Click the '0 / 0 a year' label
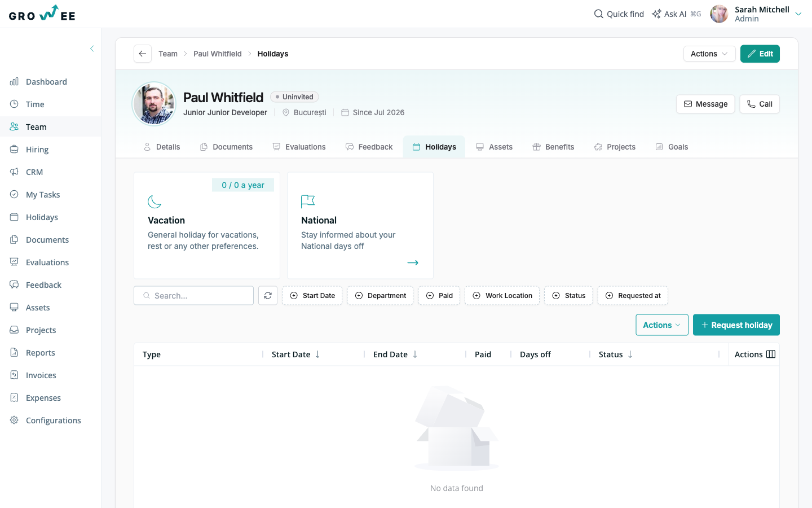 [243, 185]
